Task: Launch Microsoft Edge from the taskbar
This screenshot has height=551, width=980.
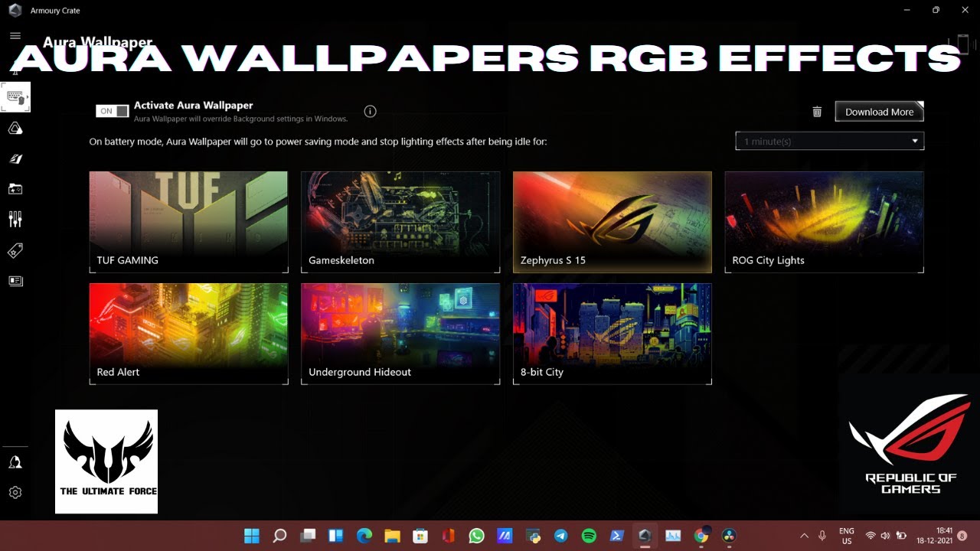Action: 364,536
